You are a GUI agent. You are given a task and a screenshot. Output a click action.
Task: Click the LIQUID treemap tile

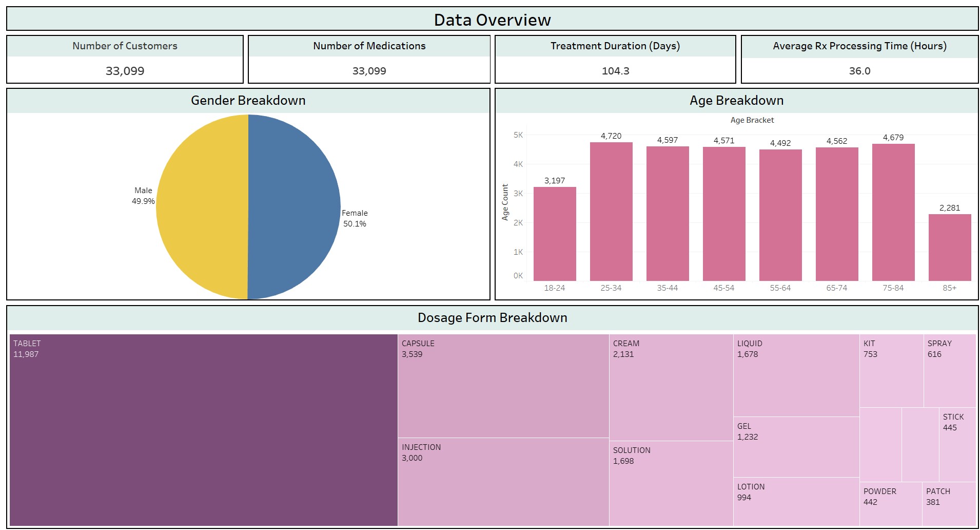796,375
